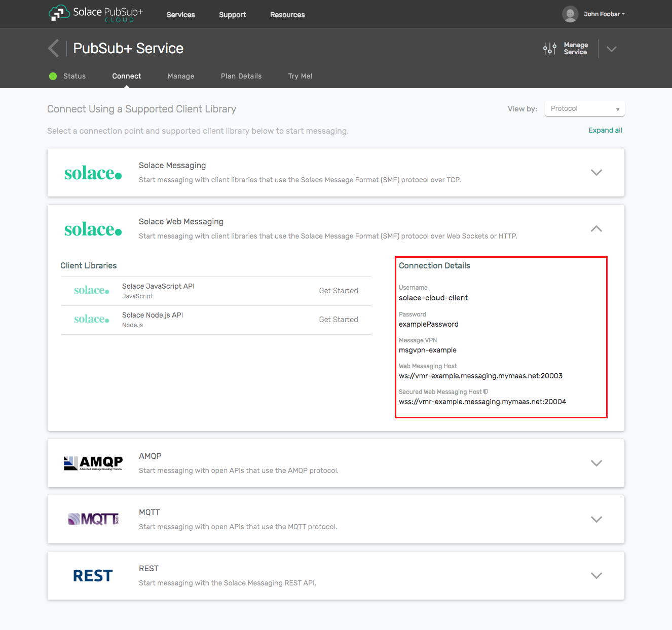Click the MQTT protocol logo

93,519
